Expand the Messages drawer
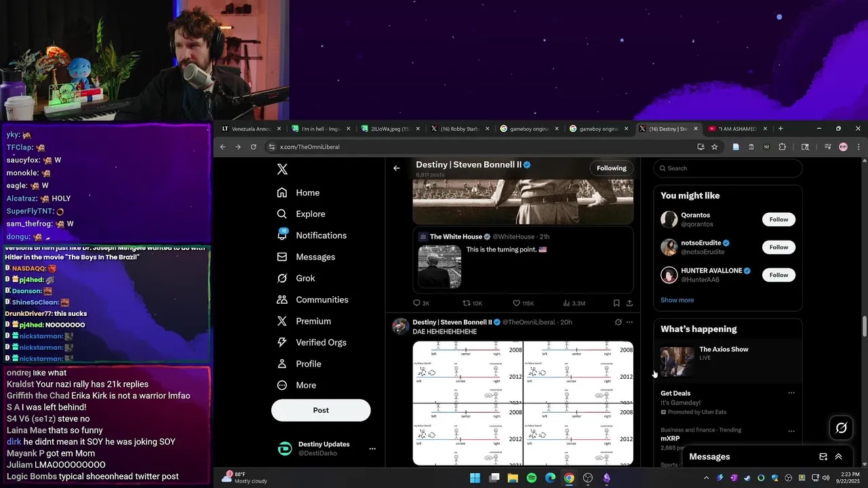The width and height of the screenshot is (868, 488). [838, 457]
